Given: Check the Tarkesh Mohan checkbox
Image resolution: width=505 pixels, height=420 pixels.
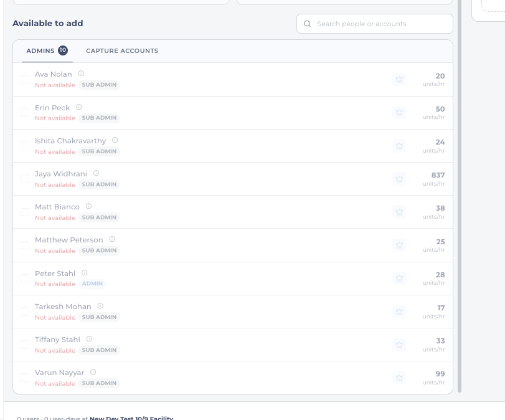Looking at the screenshot, I should (x=25, y=312).
